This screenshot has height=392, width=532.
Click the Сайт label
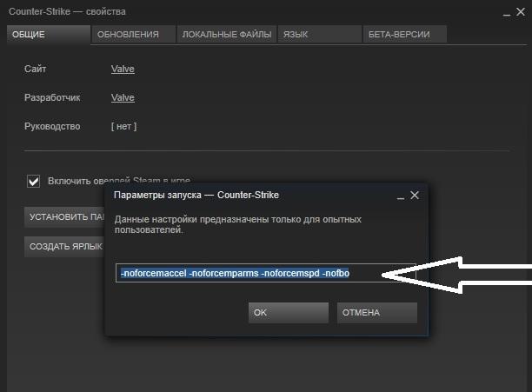point(36,69)
